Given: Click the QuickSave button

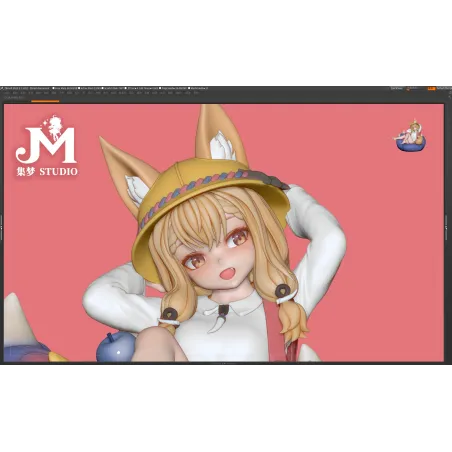Looking at the screenshot, I should [396, 88].
